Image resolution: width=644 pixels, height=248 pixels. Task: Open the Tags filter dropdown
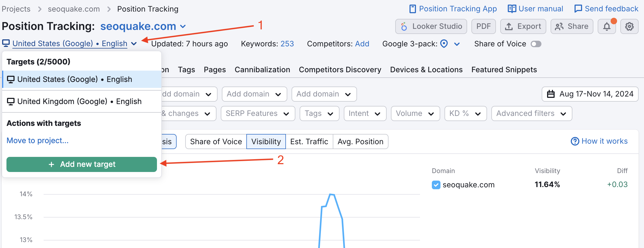click(319, 113)
